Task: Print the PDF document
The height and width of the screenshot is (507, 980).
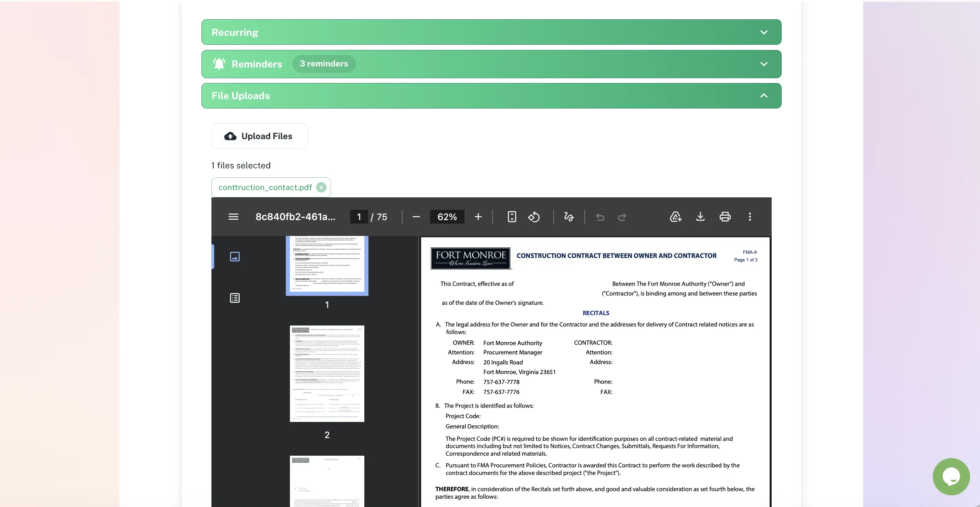Action: 725,217
